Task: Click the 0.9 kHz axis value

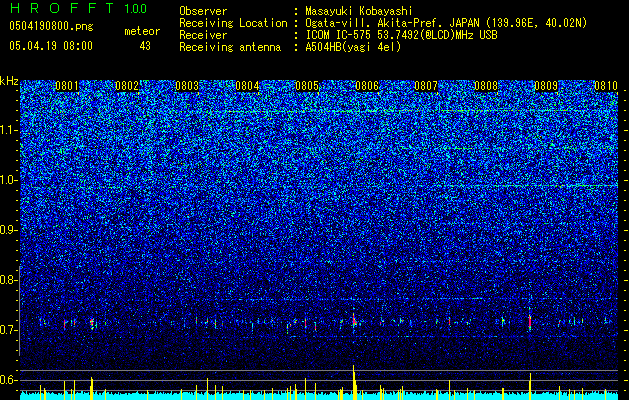Action: point(8,230)
